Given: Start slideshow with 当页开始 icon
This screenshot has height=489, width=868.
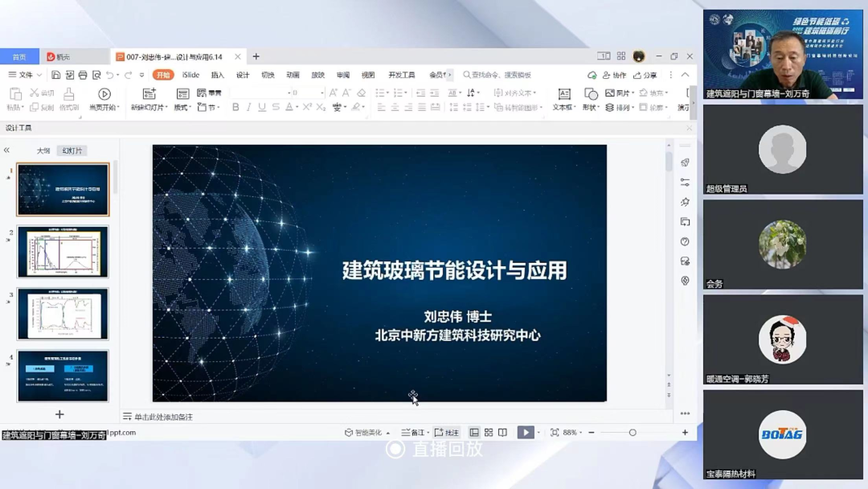Looking at the screenshot, I should (104, 94).
